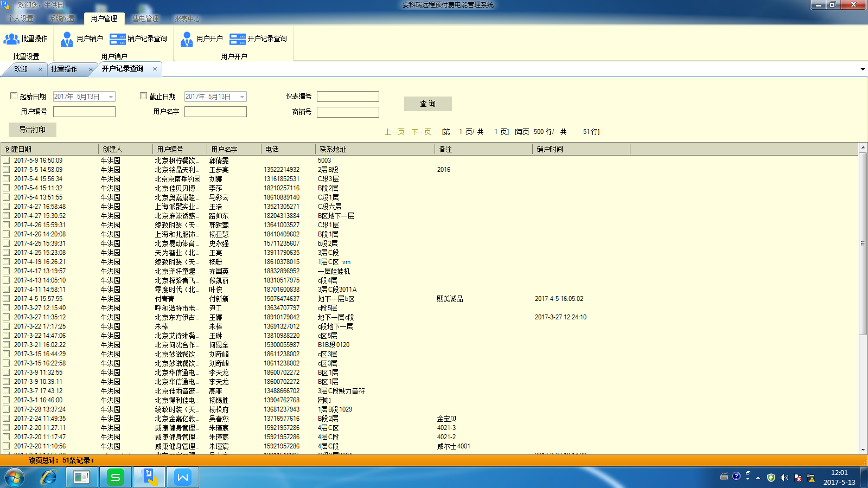Screen dimensions: 868x488
Task: Show hidden tray icons arrow
Action: pos(758,478)
